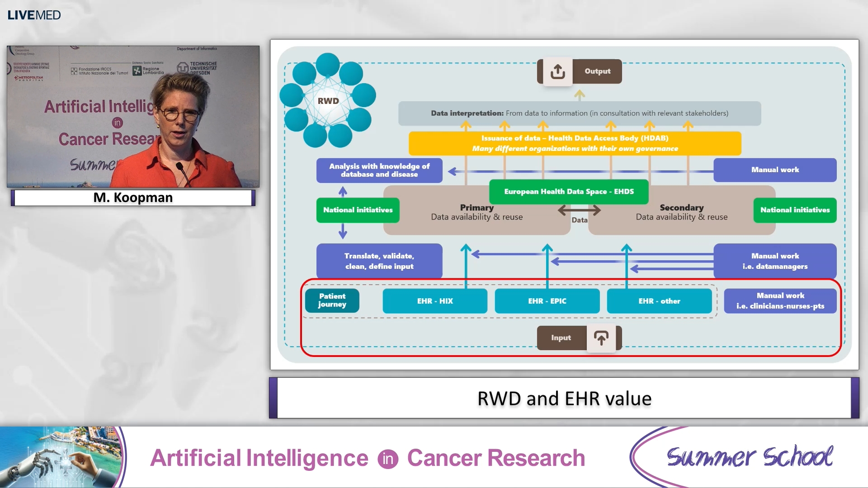Click the Patient journey teal swatch
This screenshot has width=868, height=488.
pyautogui.click(x=332, y=300)
